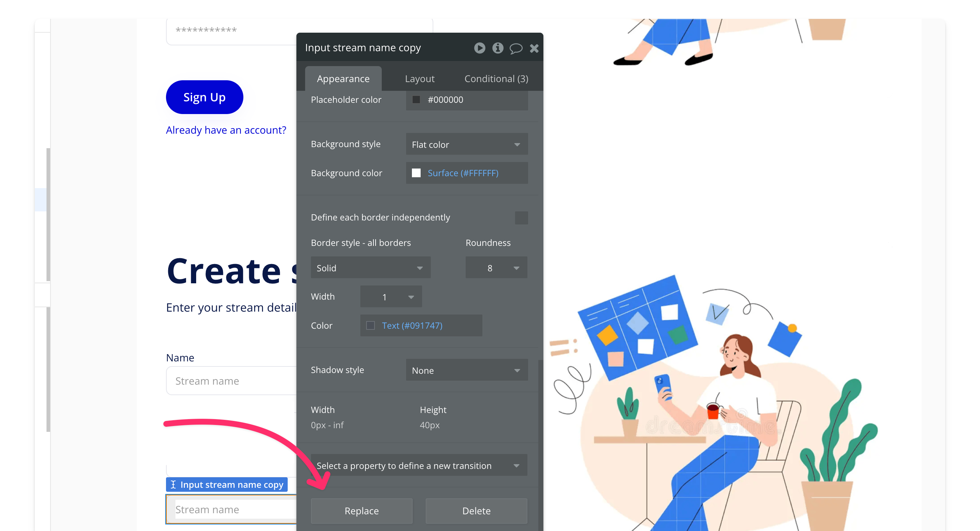Click the Surface (#FFFFFF) background color swatch
This screenshot has width=980, height=531.
[417, 173]
